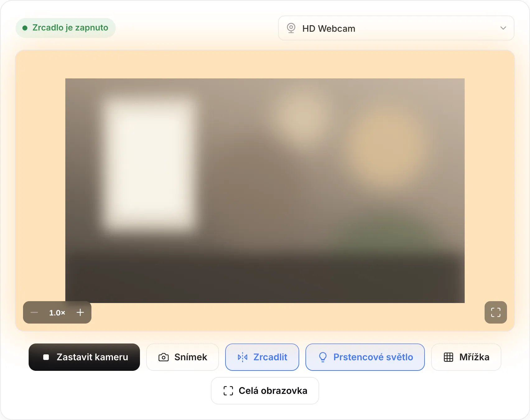Take a snapshot with the Snímek button
Screen dimensions: 530x420
(x=183, y=357)
